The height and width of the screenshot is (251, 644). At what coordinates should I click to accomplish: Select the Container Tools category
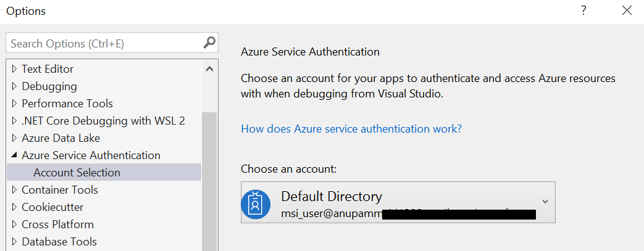(x=59, y=190)
